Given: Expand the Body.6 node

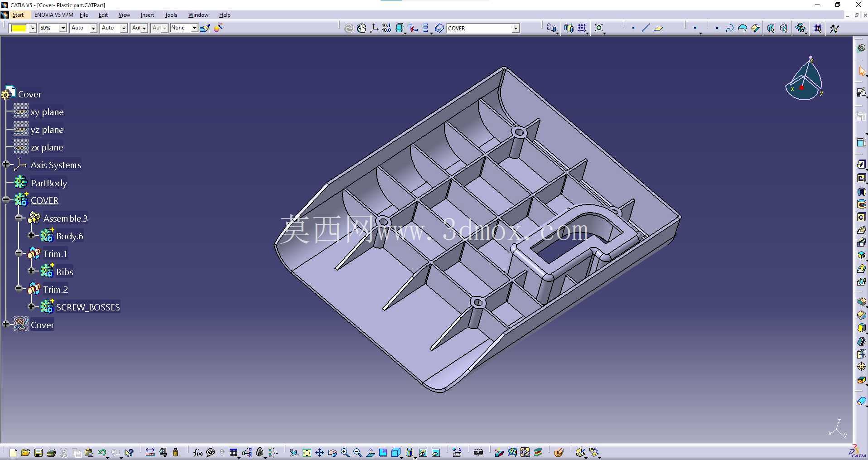Looking at the screenshot, I should (x=31, y=235).
